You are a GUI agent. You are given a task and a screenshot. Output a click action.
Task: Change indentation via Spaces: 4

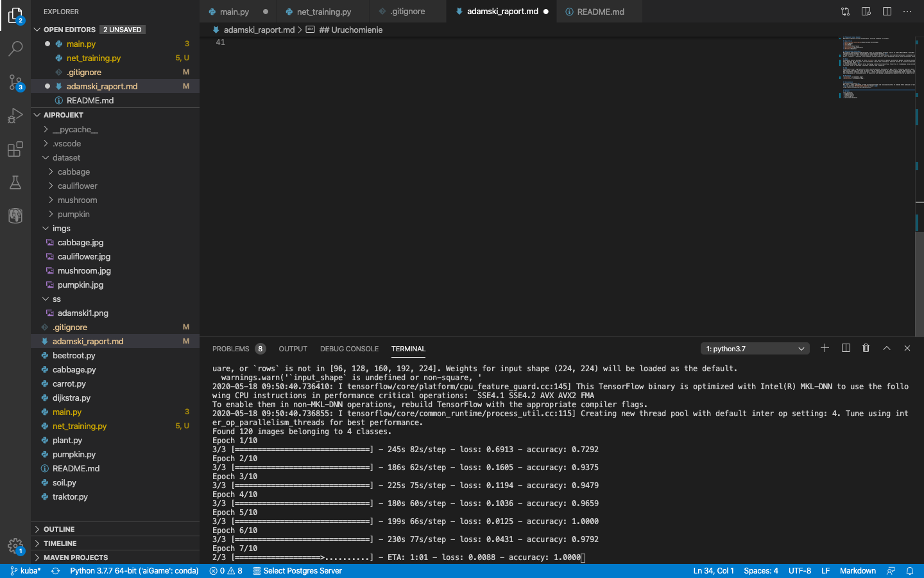(761, 571)
